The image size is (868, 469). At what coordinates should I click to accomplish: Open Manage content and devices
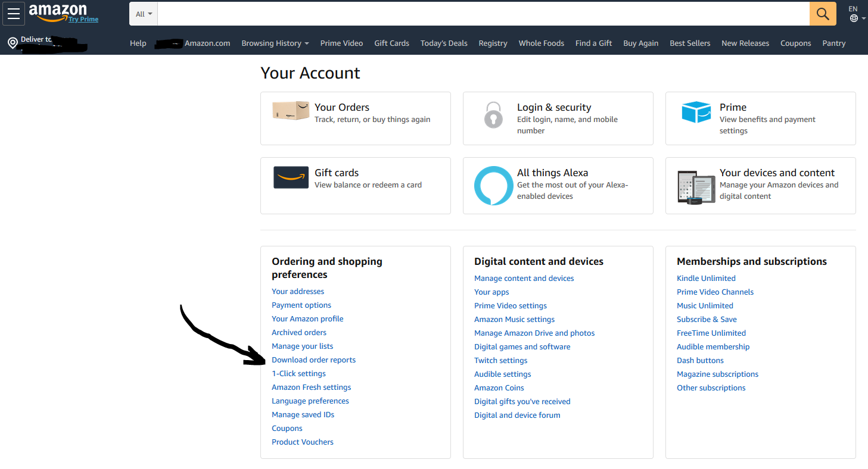click(524, 278)
